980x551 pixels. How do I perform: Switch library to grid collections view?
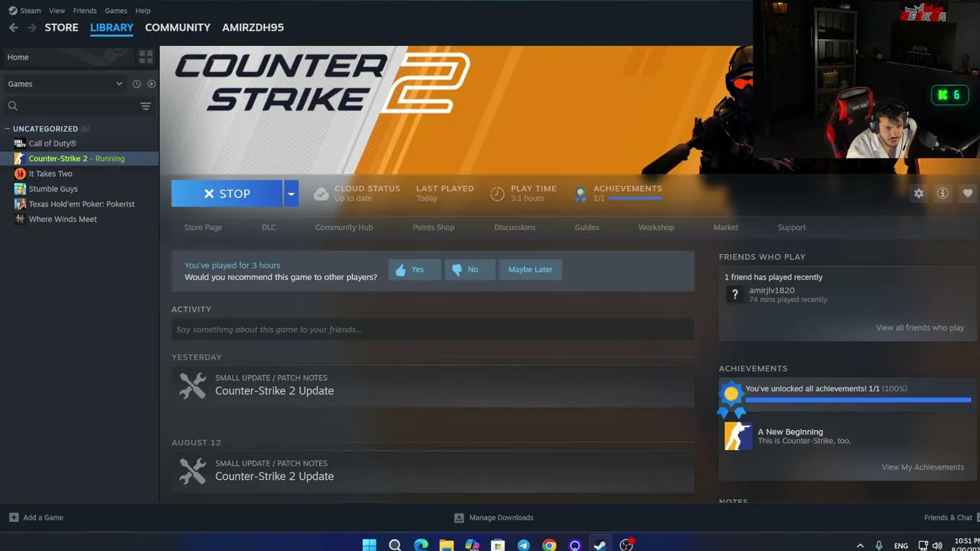[146, 57]
